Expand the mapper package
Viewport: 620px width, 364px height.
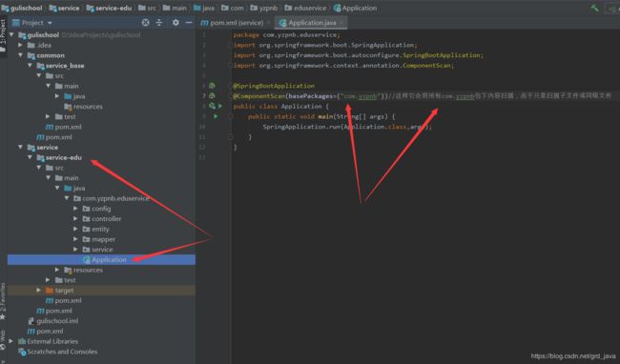pyautogui.click(x=75, y=239)
